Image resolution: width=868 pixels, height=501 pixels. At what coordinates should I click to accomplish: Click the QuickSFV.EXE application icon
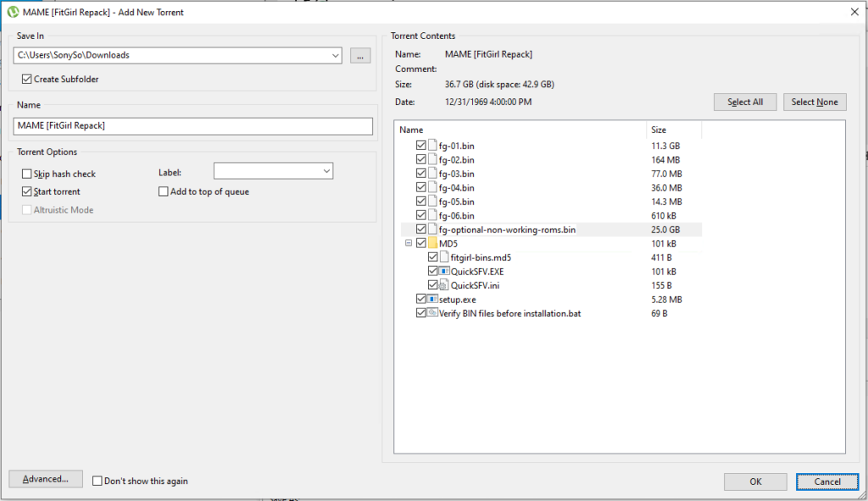[444, 270]
